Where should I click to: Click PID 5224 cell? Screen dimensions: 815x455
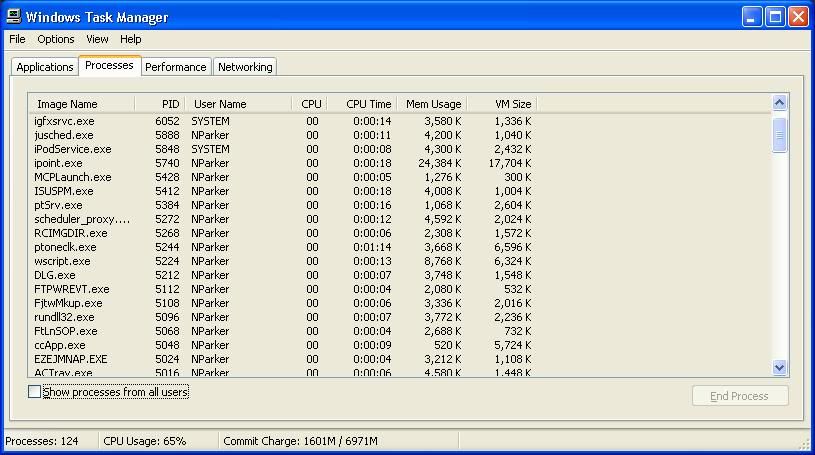click(167, 262)
